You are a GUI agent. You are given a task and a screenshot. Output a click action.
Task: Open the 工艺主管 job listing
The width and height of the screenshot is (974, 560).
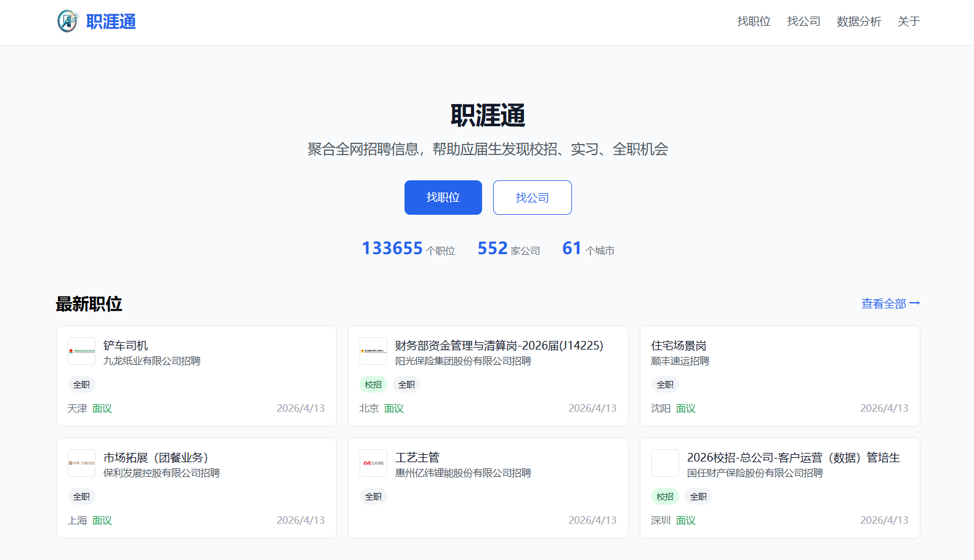417,457
